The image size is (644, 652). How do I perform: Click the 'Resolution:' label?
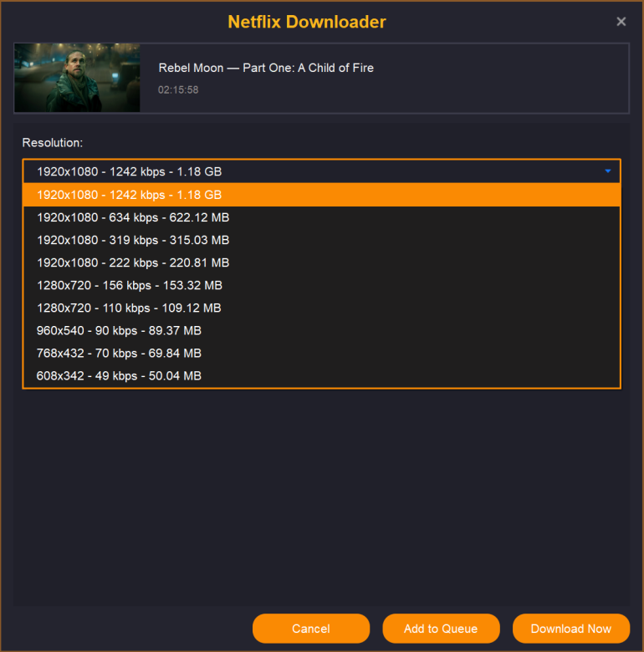(53, 143)
